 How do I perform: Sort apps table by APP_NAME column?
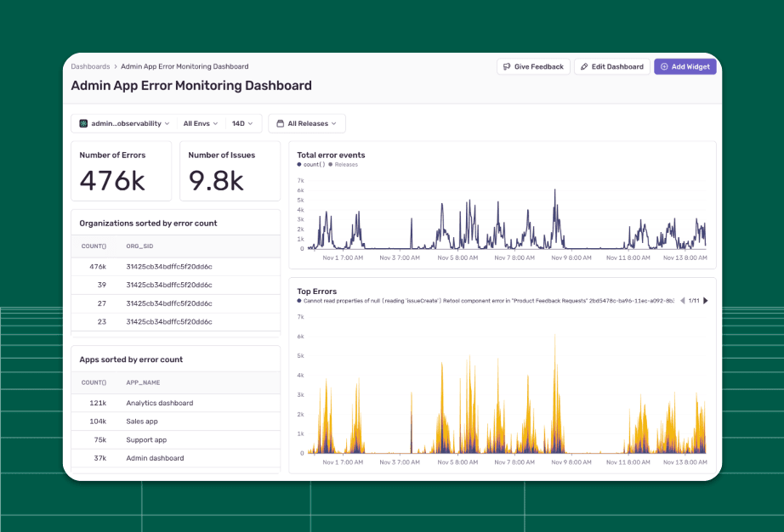(143, 382)
